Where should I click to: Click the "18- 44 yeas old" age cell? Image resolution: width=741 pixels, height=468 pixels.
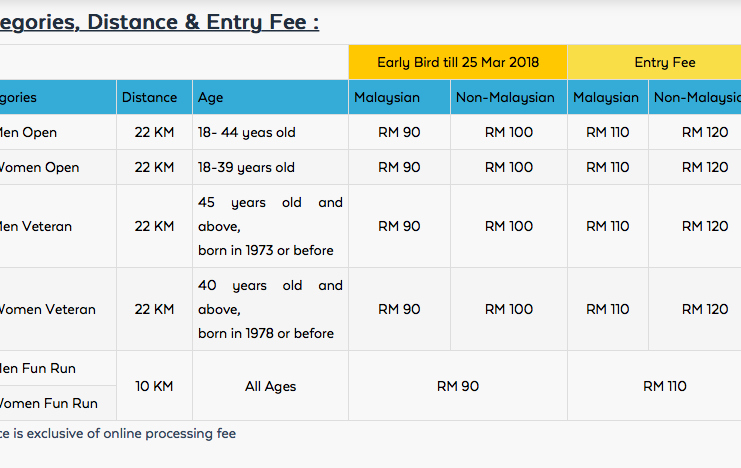(246, 133)
